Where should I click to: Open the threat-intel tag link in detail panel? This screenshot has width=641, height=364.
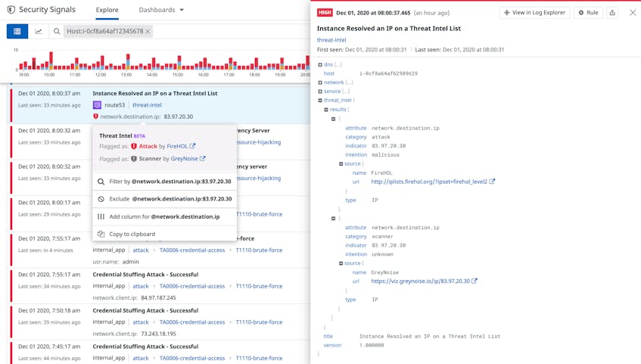pos(331,39)
